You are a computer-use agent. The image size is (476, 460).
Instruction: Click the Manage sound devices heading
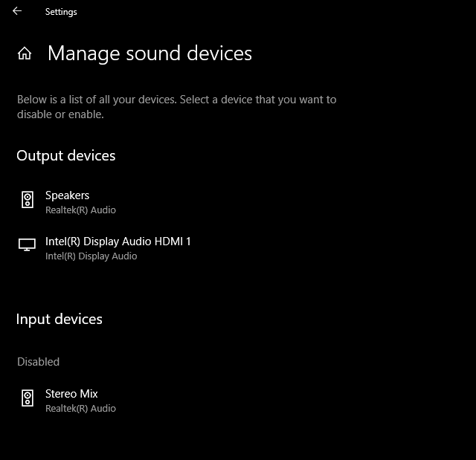point(149,54)
